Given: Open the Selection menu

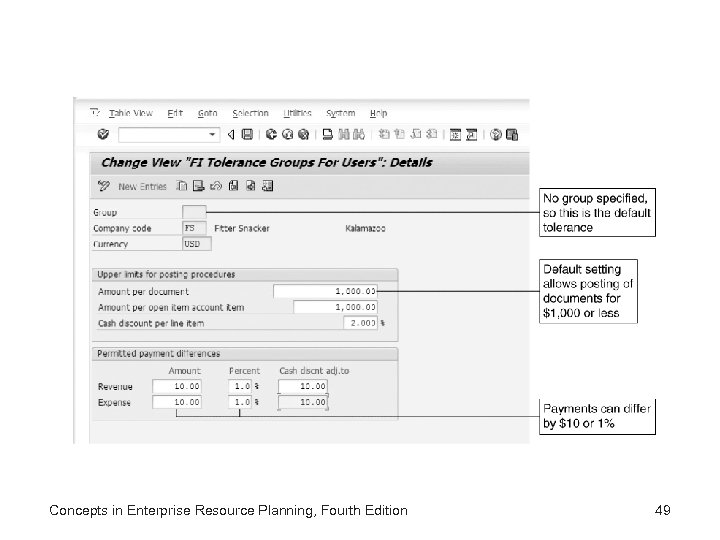Looking at the screenshot, I should 250,113.
